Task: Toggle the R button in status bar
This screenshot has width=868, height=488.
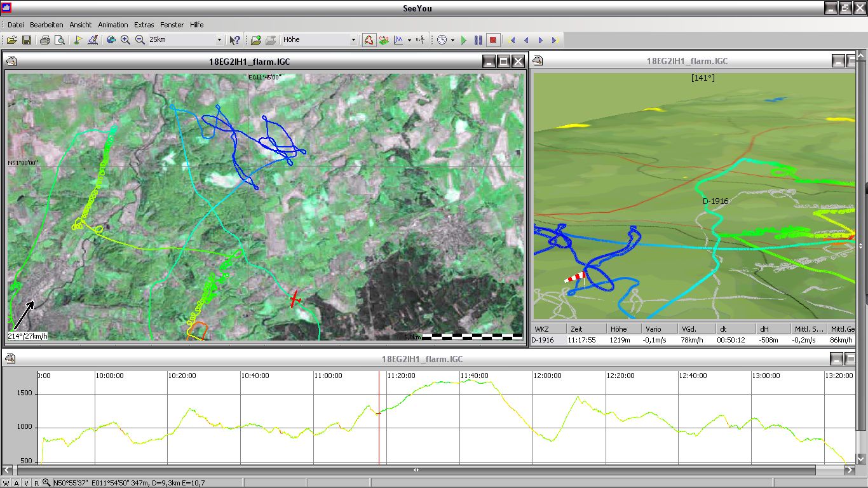Action: tap(36, 483)
